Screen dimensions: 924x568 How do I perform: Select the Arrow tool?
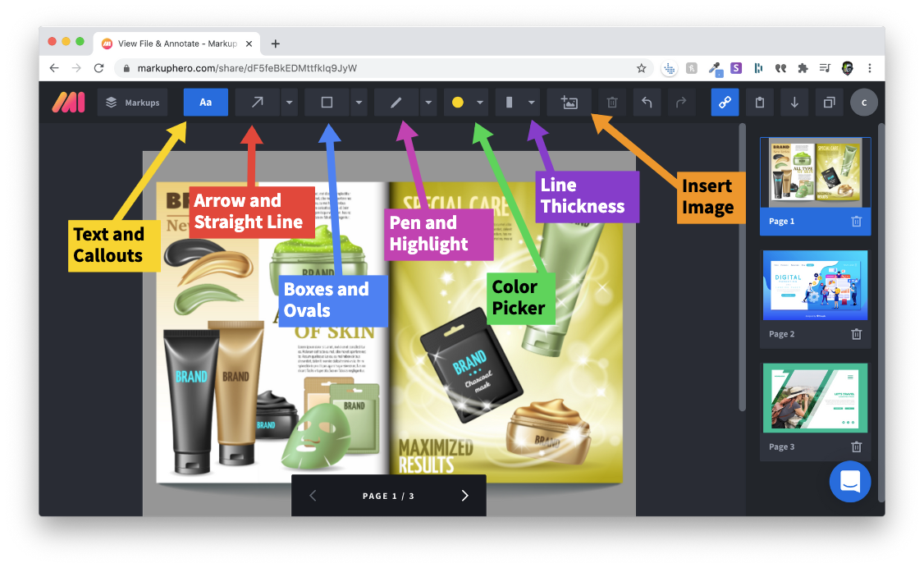point(256,102)
